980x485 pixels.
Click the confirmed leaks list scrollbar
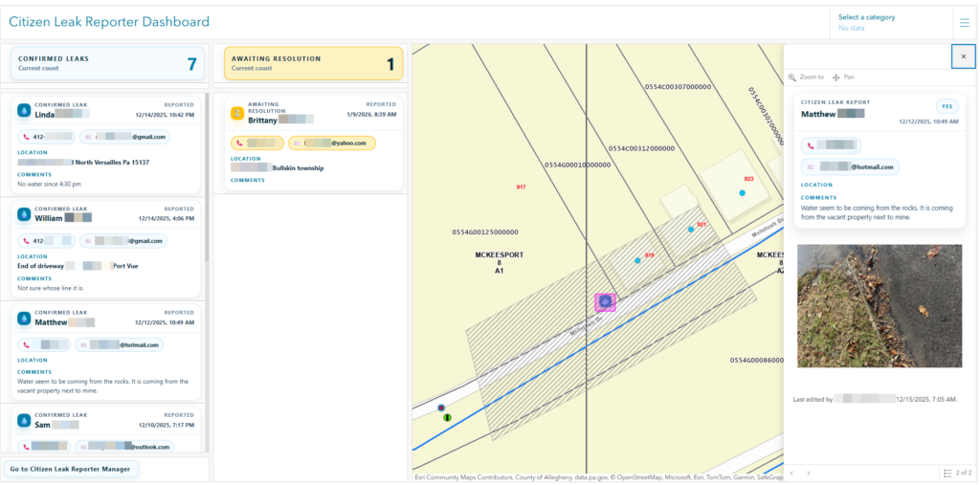pos(207,178)
